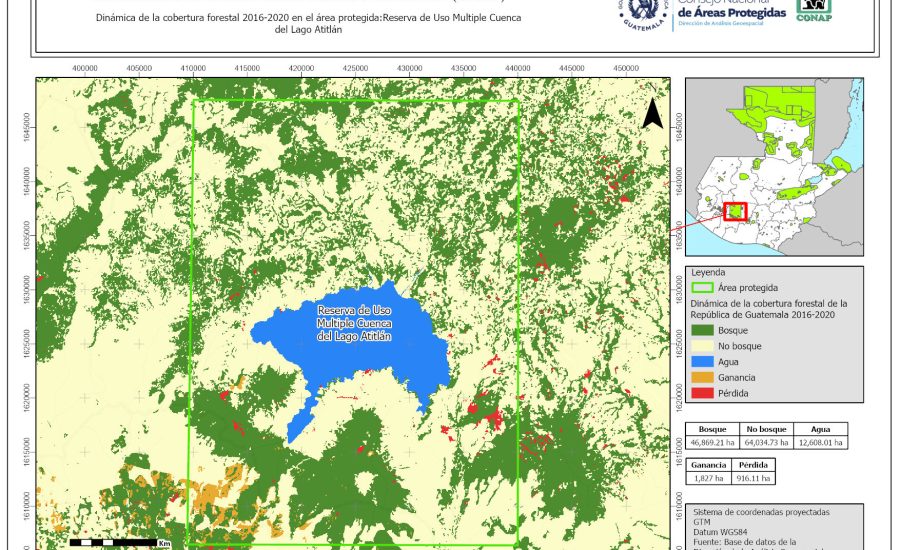Click the Reserva de Uso Multiple lake label
The image size is (900, 550).
coord(354,323)
